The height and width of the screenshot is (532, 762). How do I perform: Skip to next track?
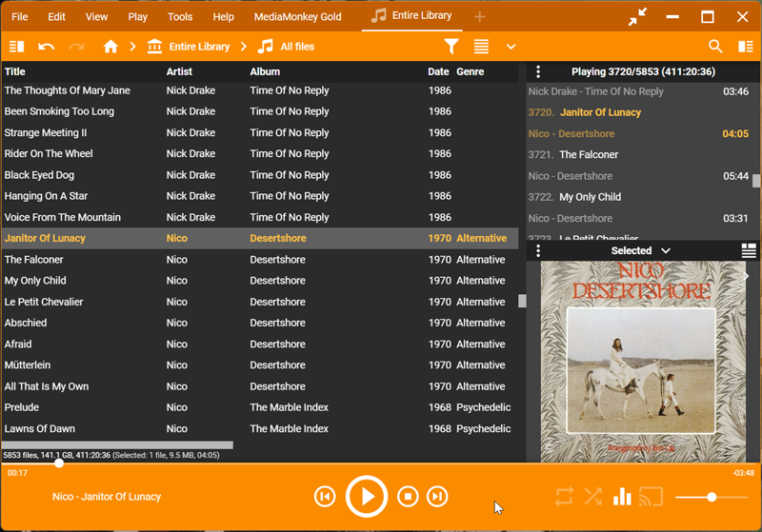pos(437,497)
